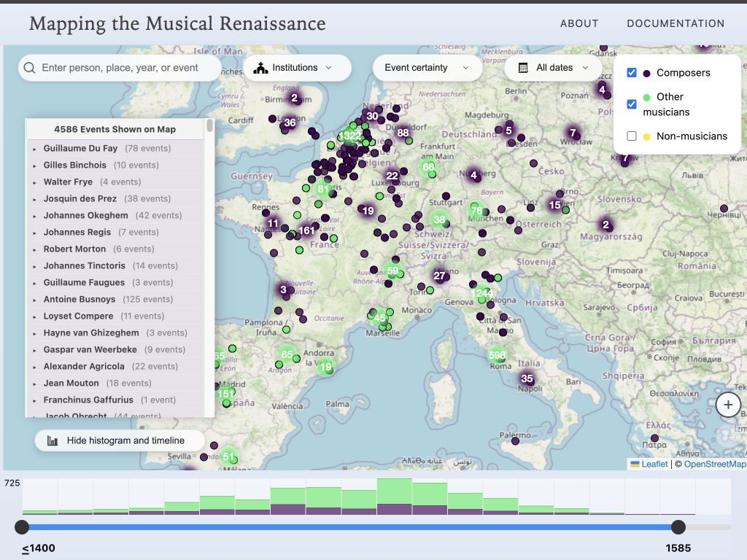Click the events list scrollbar
747x560 pixels.
[x=209, y=125]
